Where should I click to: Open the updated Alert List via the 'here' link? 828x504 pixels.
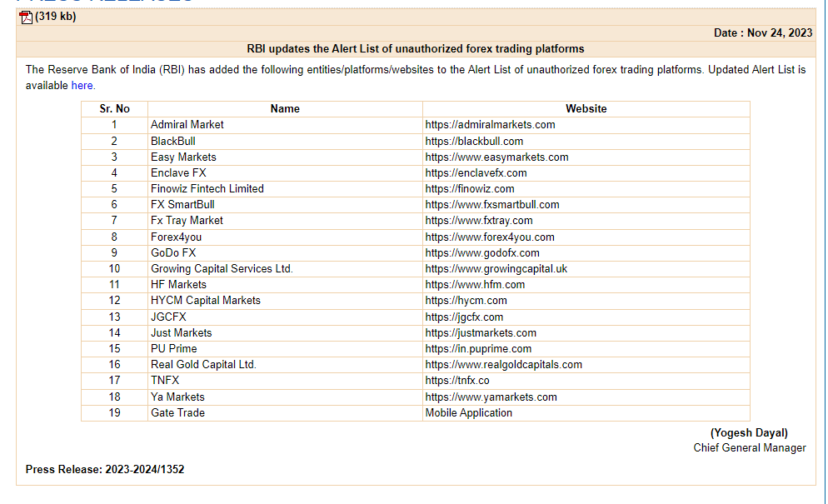[82, 85]
